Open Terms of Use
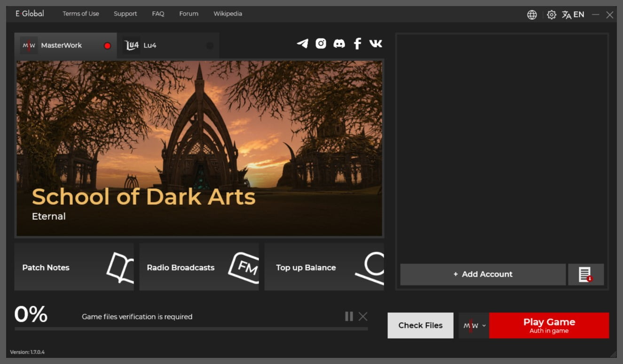The width and height of the screenshot is (623, 364). (81, 14)
